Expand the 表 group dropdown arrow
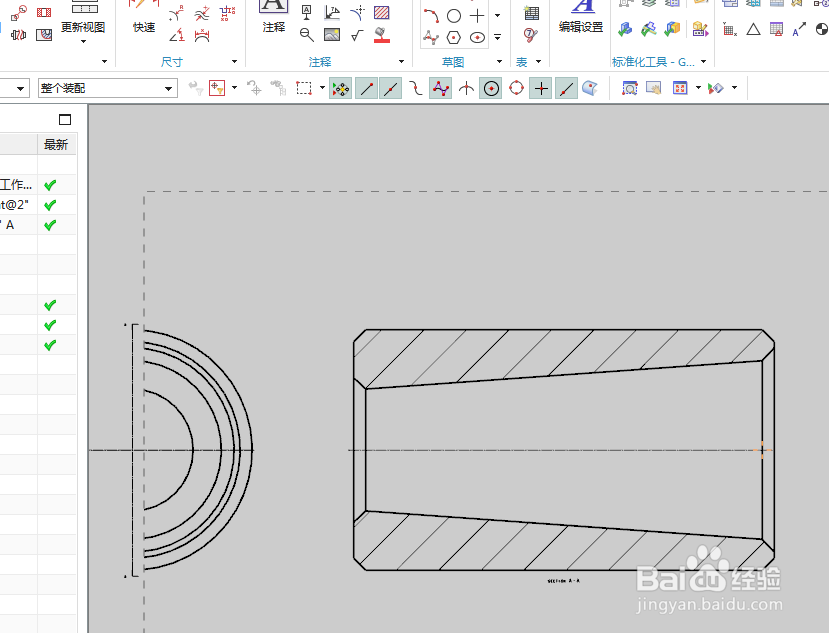 pyautogui.click(x=538, y=62)
